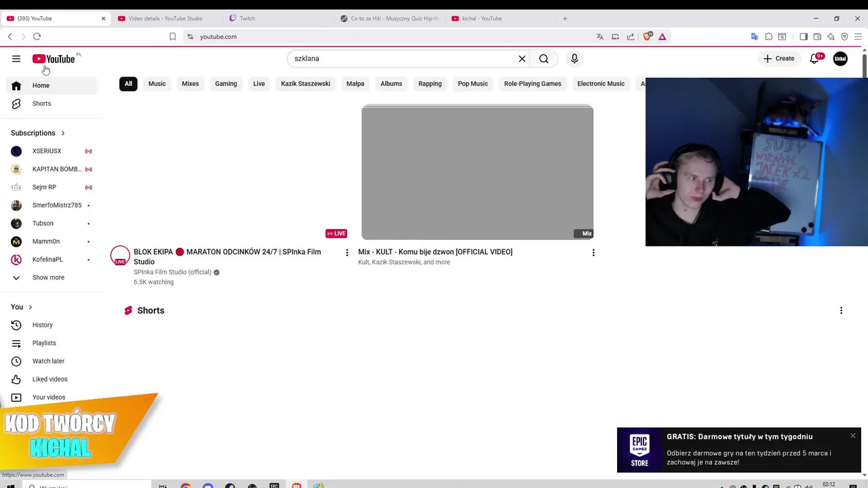The image size is (868, 488).
Task: Open the Leo AI sparkle icon
Action: (831, 37)
